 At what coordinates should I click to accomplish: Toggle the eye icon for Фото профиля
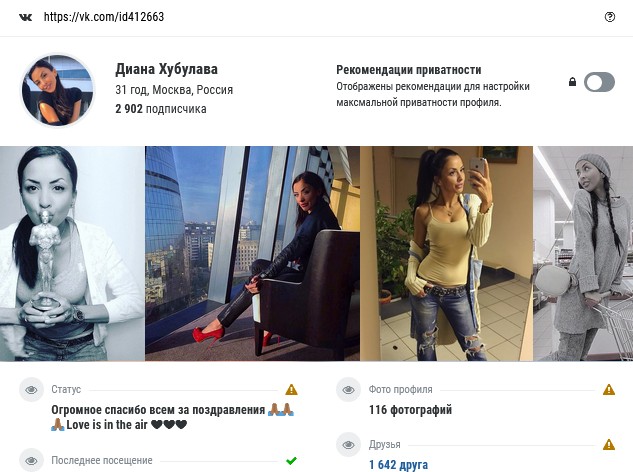click(348, 390)
